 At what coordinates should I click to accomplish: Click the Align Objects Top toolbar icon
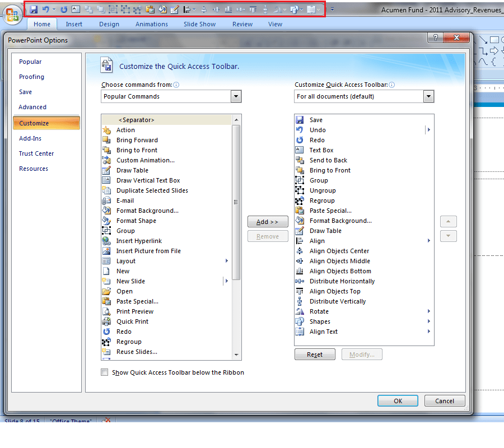[253, 10]
